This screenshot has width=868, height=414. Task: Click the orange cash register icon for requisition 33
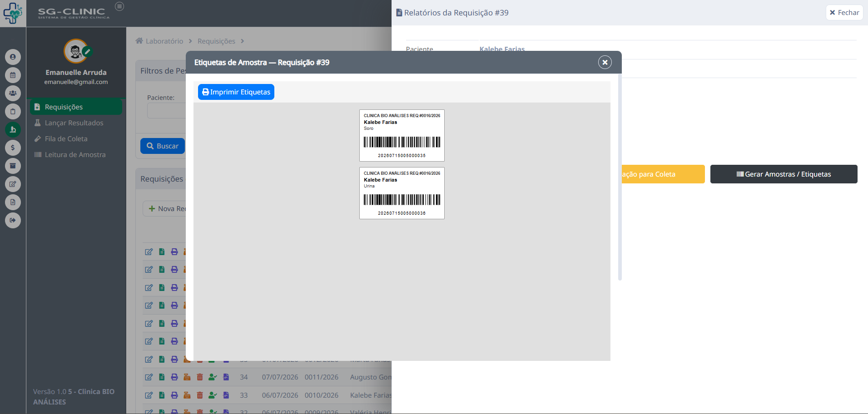coord(187,395)
